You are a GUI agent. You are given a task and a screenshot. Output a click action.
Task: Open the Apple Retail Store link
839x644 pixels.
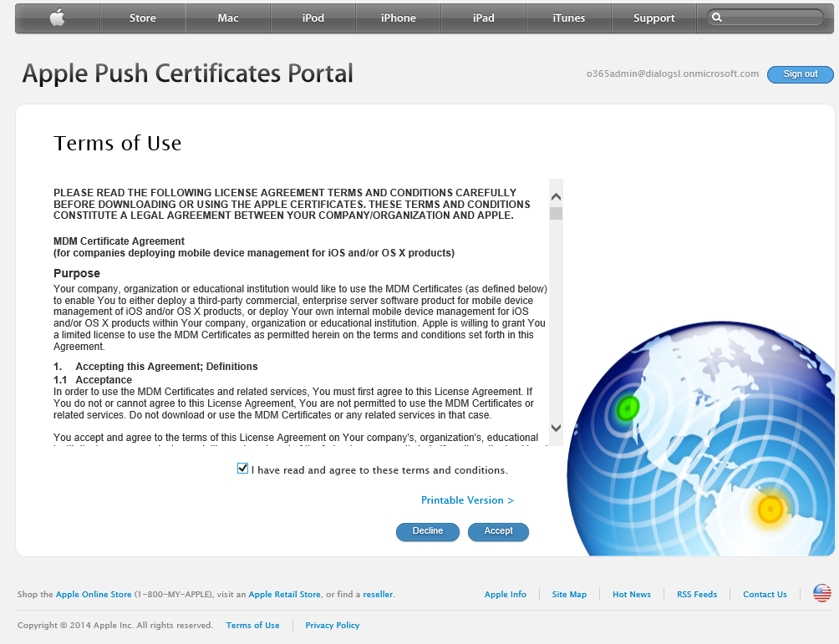285,594
